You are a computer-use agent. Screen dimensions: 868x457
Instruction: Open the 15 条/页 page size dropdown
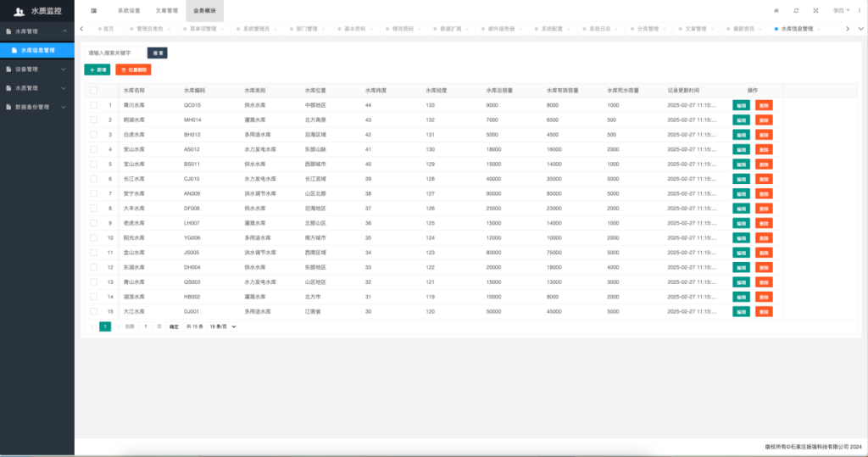coord(223,326)
